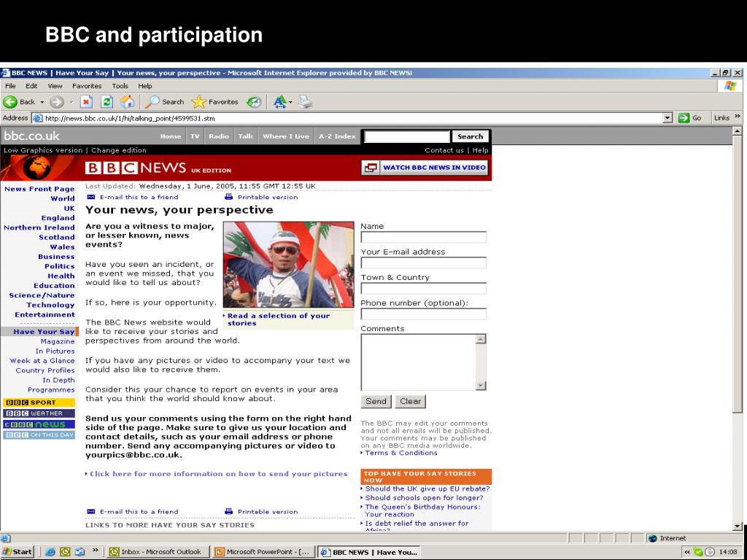Click the text size A icon in toolbar
This screenshot has height=560, width=747.
pos(280,101)
